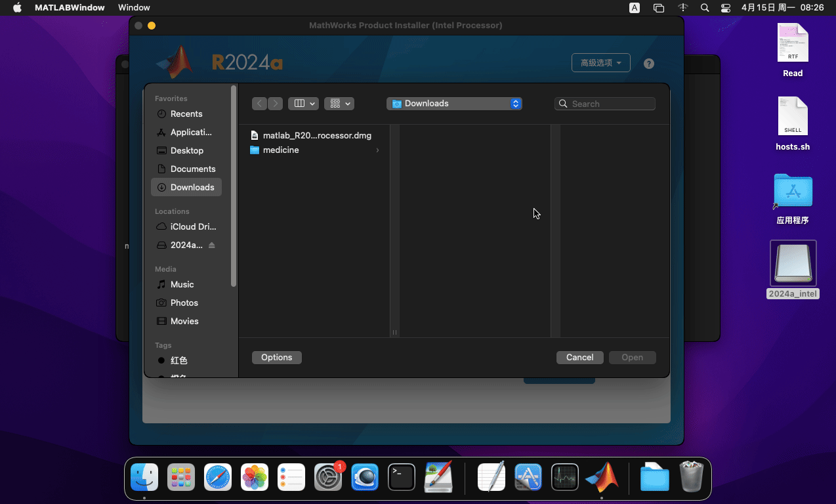Open Reminders in the Dock
The height and width of the screenshot is (504, 836).
pyautogui.click(x=291, y=477)
